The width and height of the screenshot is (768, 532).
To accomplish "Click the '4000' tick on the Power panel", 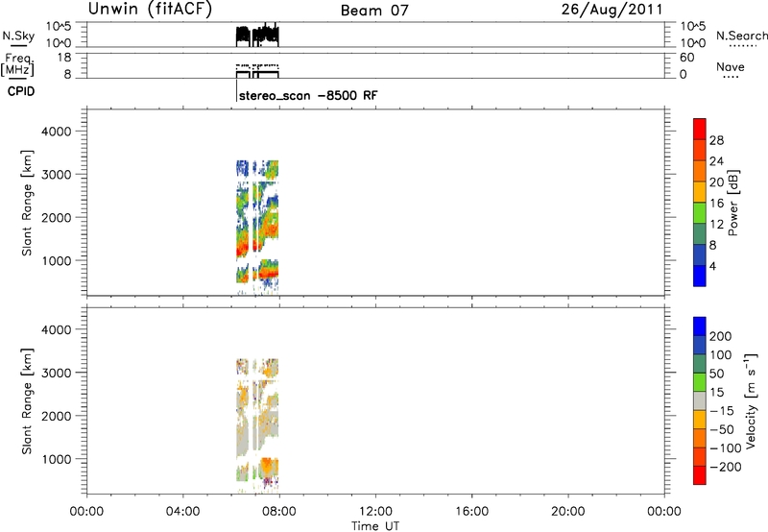I will point(57,132).
